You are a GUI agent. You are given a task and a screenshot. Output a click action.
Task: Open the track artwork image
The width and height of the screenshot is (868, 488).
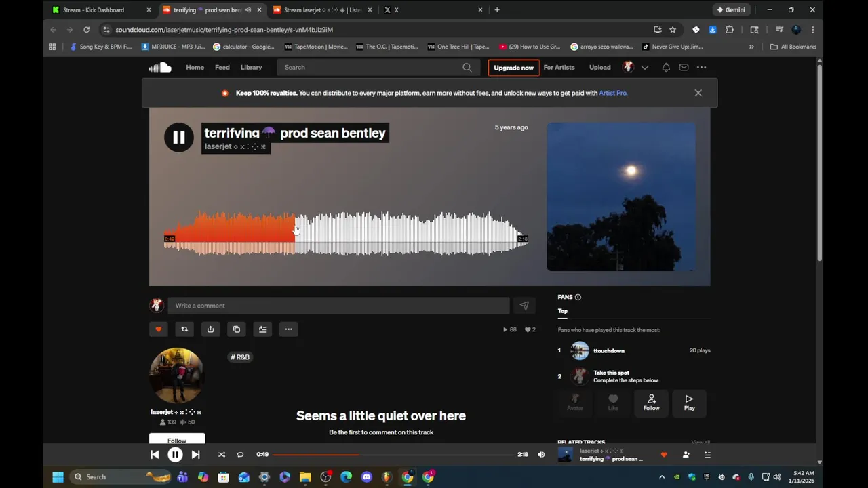pos(621,197)
